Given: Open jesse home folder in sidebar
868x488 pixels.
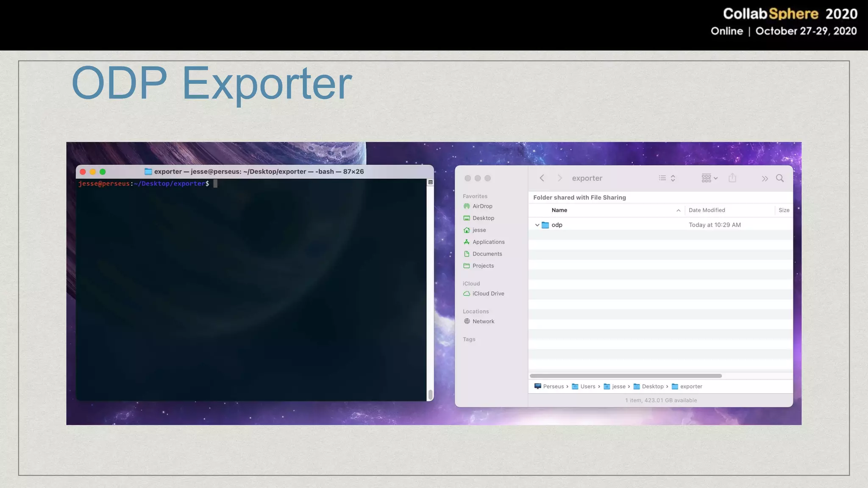Looking at the screenshot, I should point(479,230).
